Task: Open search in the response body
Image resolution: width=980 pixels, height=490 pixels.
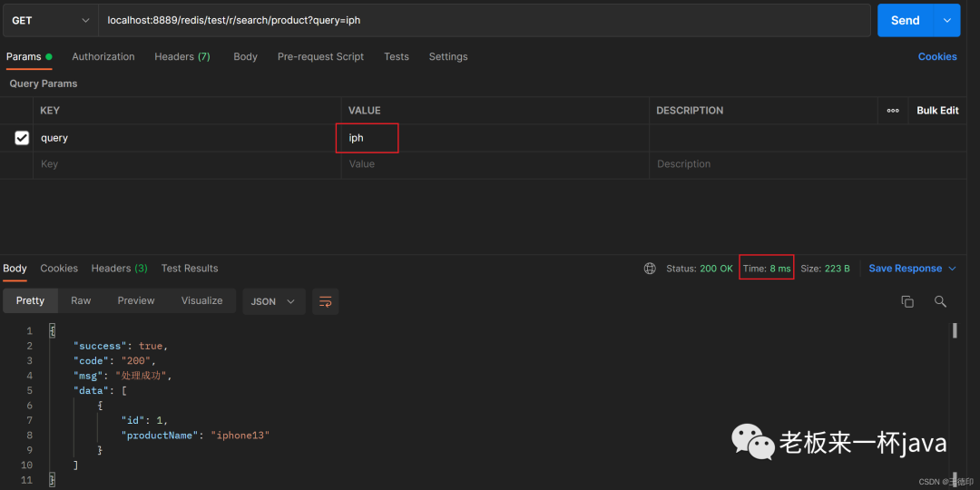Action: point(940,301)
